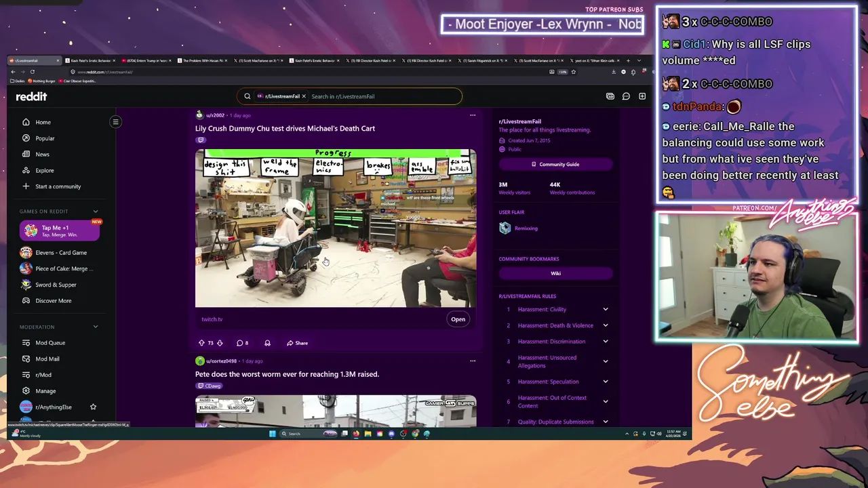Expand rule Harassment: Civility
This screenshot has width=868, height=488.
pos(606,310)
